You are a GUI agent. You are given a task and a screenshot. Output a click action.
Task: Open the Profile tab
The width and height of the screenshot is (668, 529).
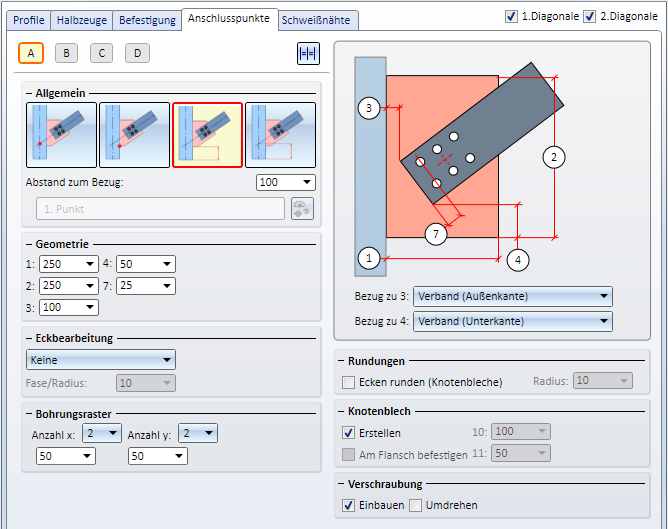29,20
